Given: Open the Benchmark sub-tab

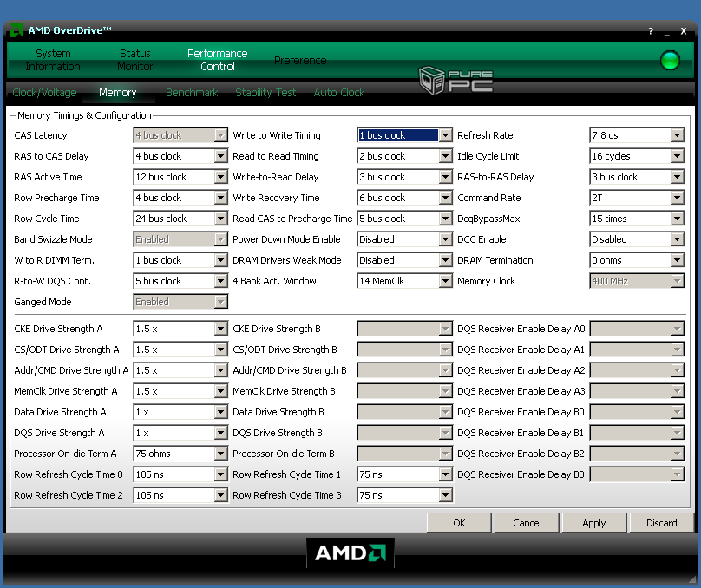Looking at the screenshot, I should click(x=192, y=93).
